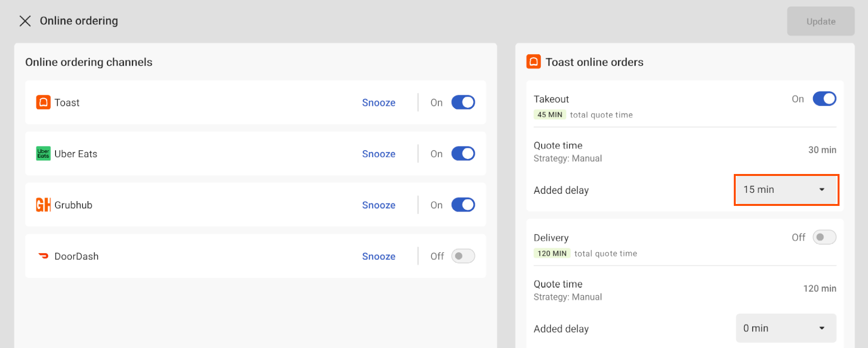This screenshot has height=348, width=868.
Task: Click the Grubhub logo icon
Action: click(x=43, y=205)
